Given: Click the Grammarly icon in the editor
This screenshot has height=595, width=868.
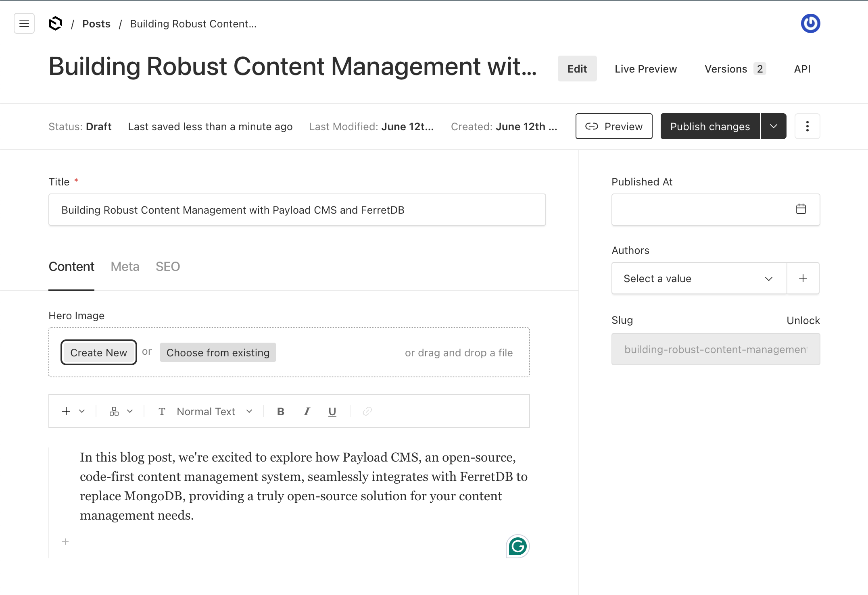Looking at the screenshot, I should click(x=517, y=547).
